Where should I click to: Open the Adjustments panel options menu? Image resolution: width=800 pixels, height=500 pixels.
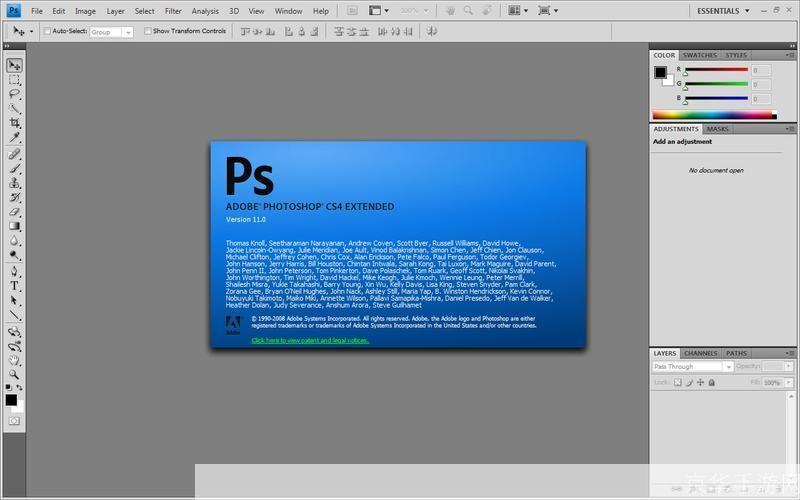[x=790, y=129]
